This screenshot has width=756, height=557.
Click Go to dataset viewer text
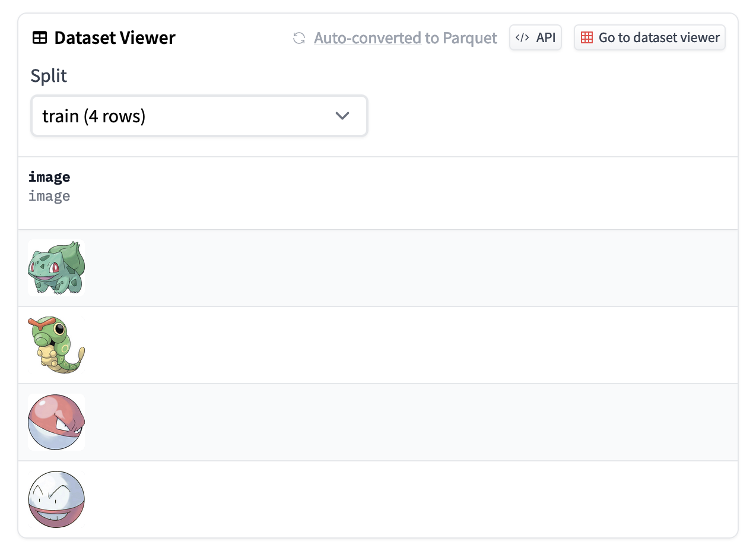[x=659, y=38]
